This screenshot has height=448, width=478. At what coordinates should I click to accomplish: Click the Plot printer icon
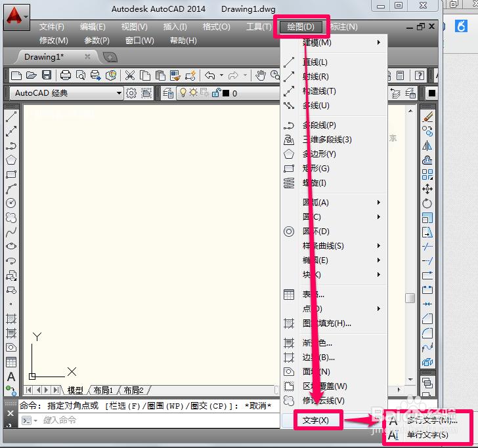[65, 75]
